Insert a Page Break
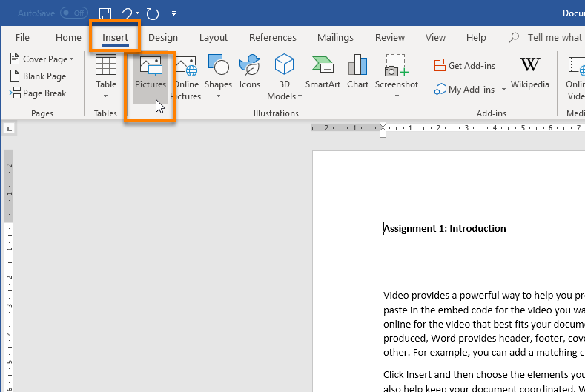The image size is (585, 392). click(x=38, y=93)
